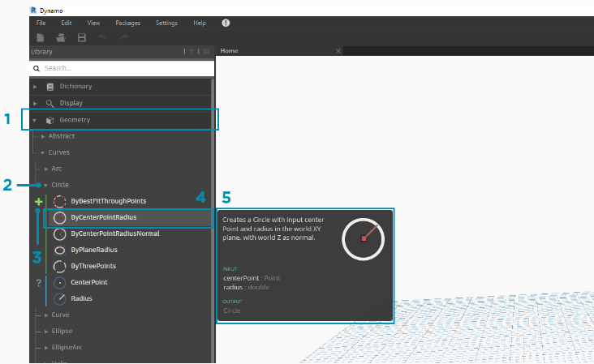Switch to the Home workspace tab
The image size is (594, 364).
point(230,51)
